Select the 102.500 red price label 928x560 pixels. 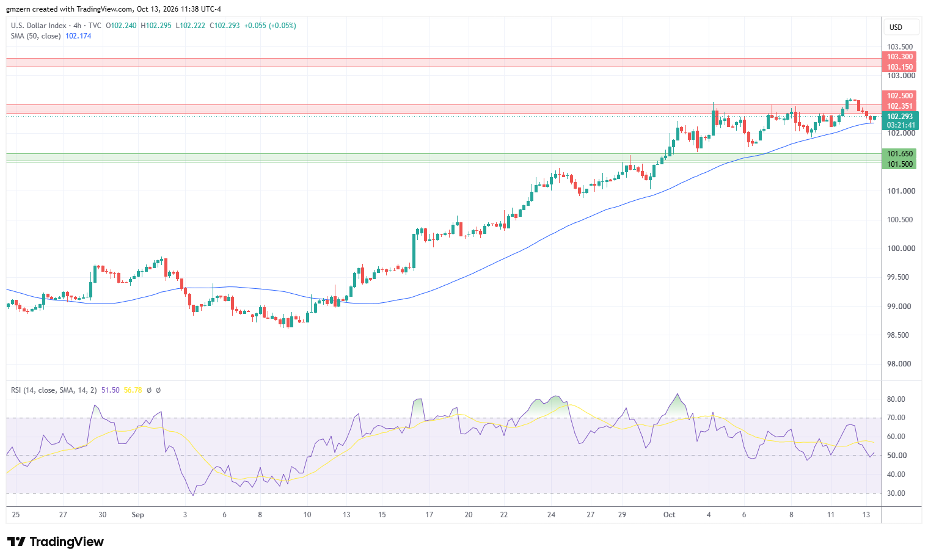pyautogui.click(x=900, y=96)
